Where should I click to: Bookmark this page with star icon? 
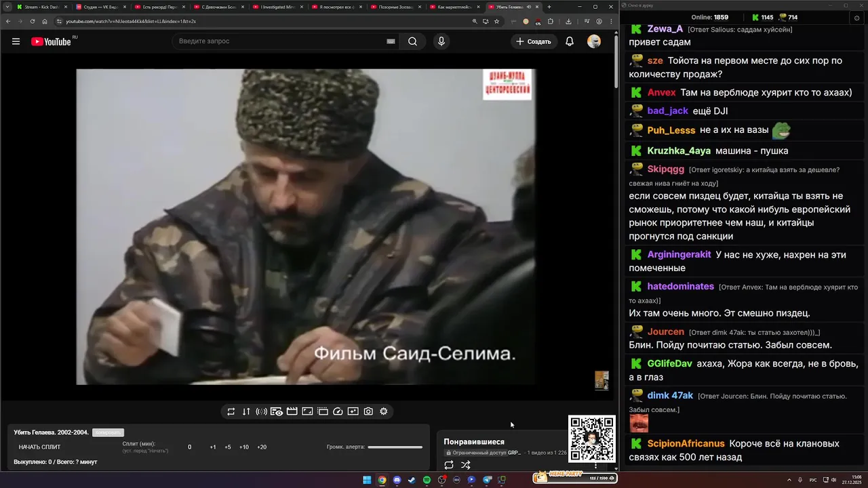click(x=496, y=21)
